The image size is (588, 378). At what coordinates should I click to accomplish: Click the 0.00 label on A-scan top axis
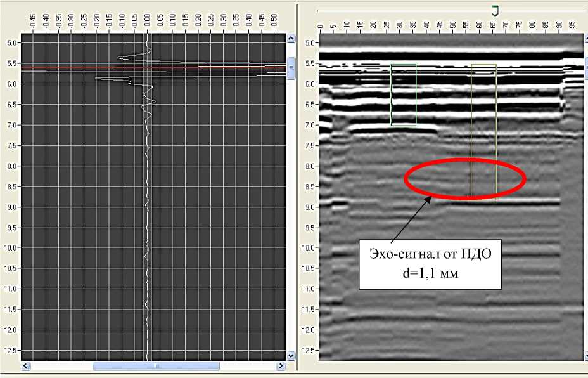click(148, 20)
